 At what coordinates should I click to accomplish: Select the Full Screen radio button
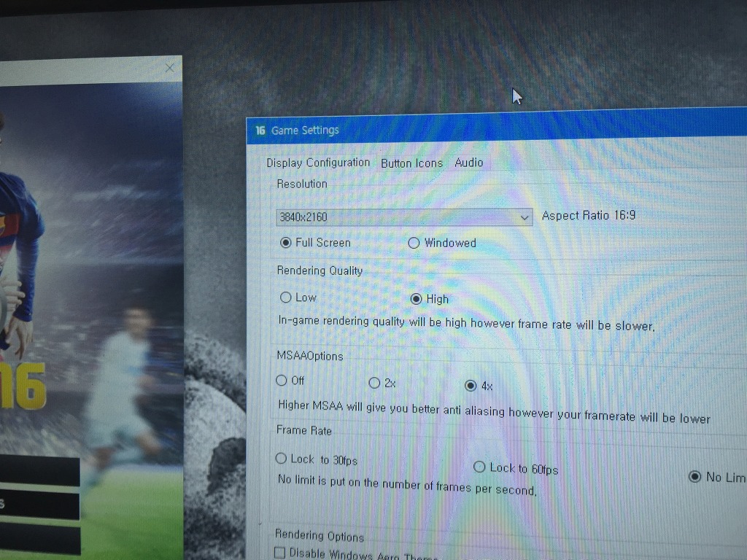[286, 242]
